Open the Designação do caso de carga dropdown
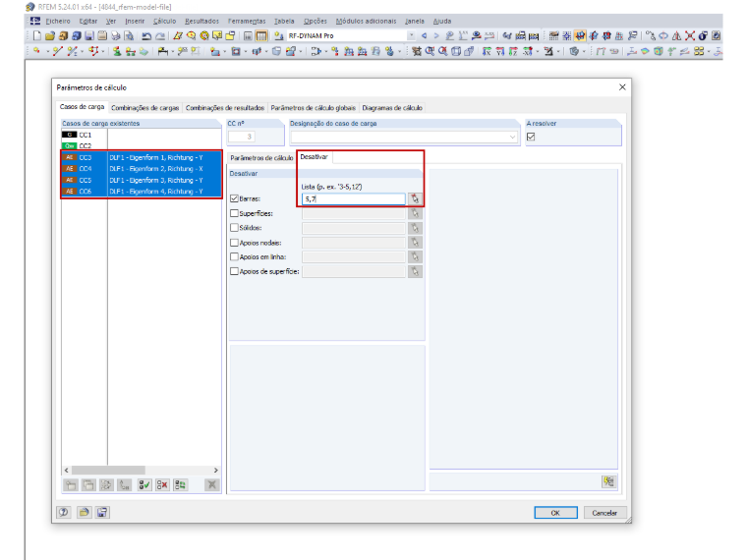Image resolution: width=747 pixels, height=560 pixels. point(513,137)
